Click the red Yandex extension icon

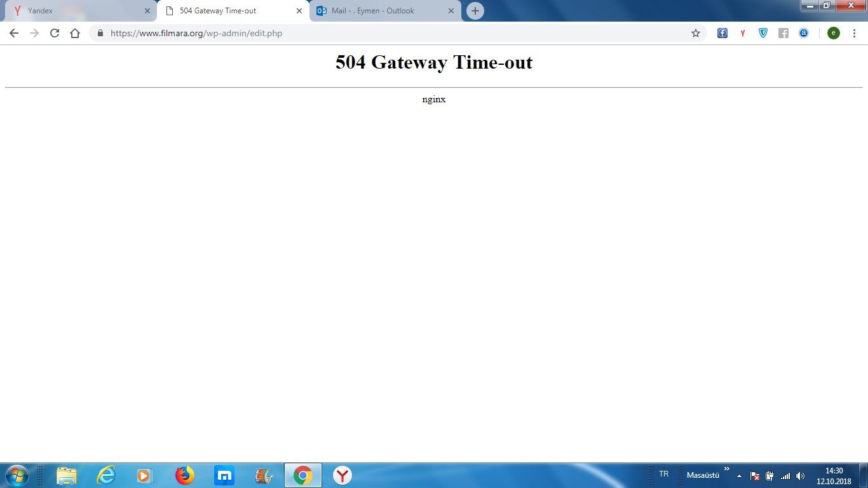click(x=743, y=33)
